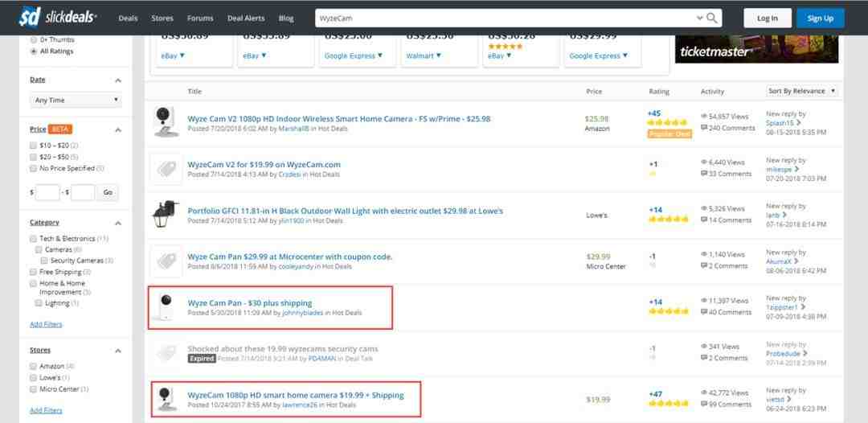Click the Wyze Cam Pan thumbnail image

click(165, 307)
